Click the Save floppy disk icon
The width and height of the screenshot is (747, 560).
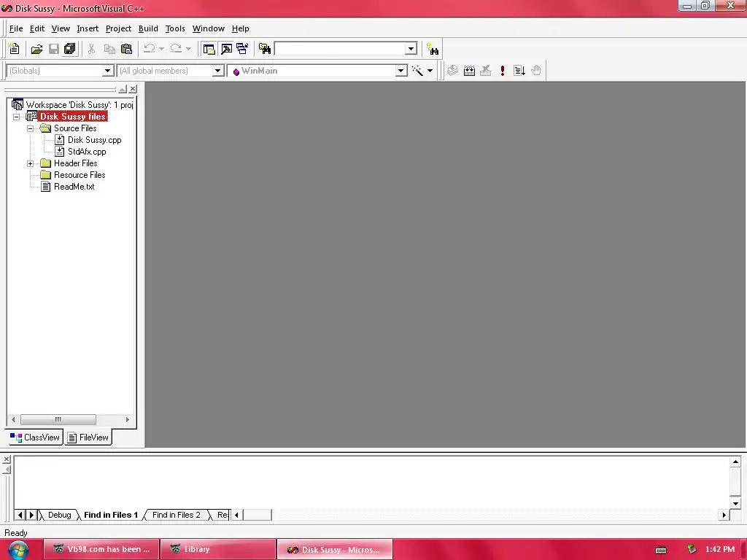[x=54, y=49]
